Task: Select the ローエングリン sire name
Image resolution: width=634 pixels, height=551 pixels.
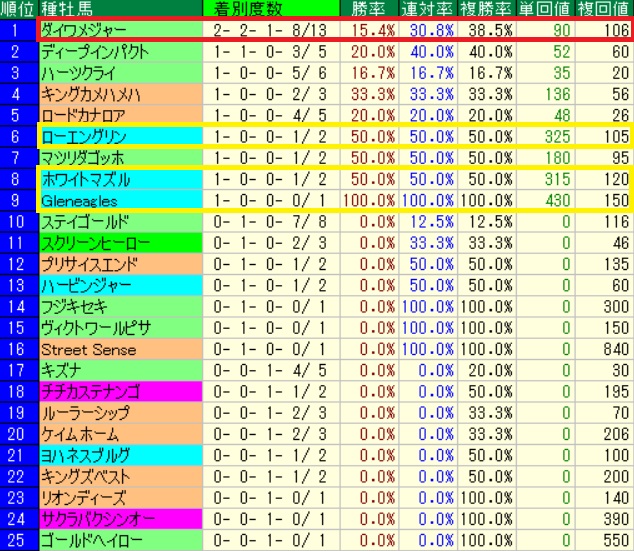Action: (x=84, y=137)
